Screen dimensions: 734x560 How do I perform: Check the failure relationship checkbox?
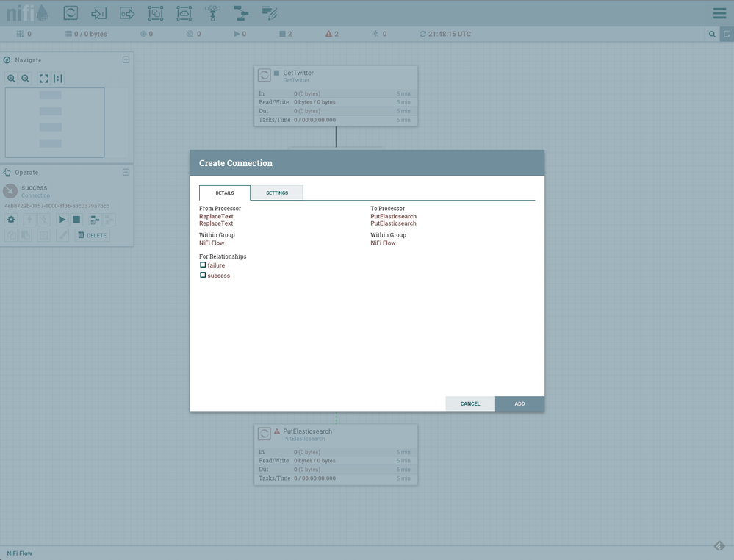coord(203,265)
